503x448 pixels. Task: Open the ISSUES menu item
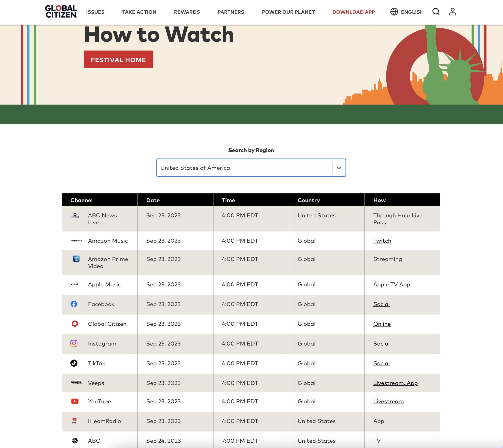[x=95, y=12]
